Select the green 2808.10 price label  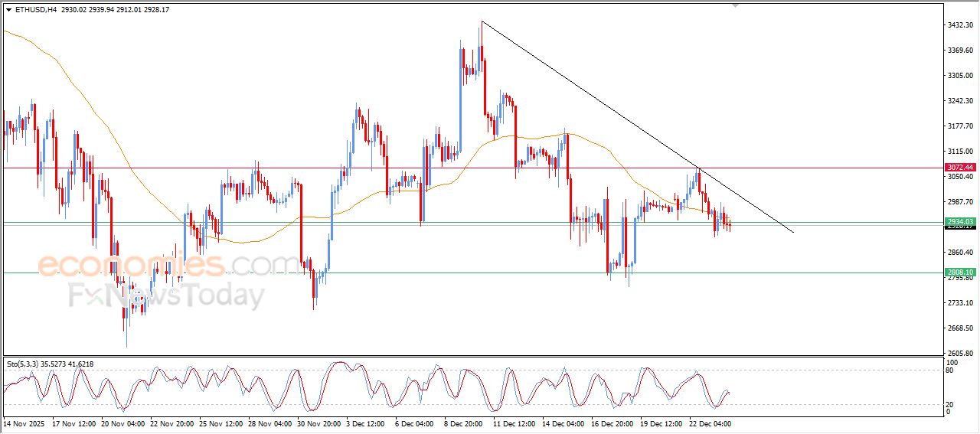click(959, 272)
